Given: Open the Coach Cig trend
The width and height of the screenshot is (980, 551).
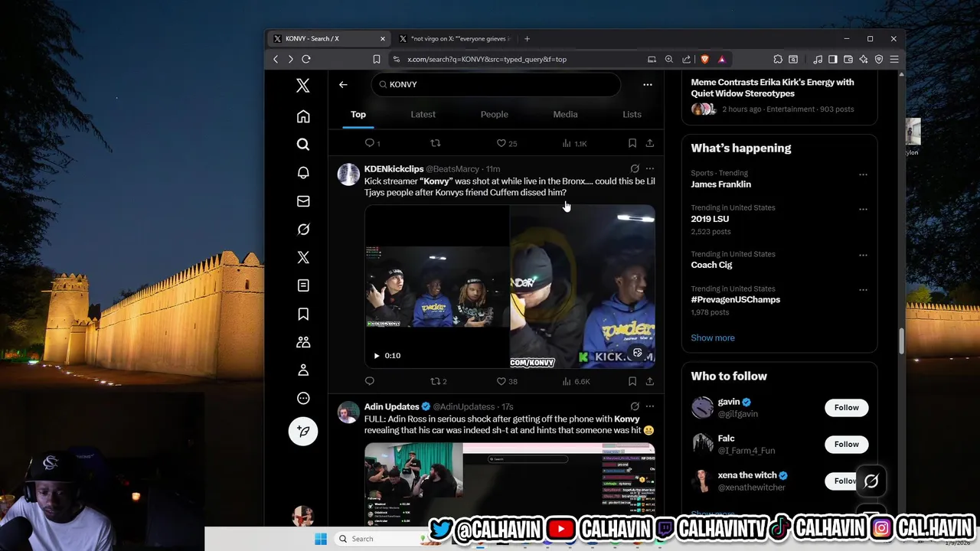Looking at the screenshot, I should pyautogui.click(x=711, y=265).
